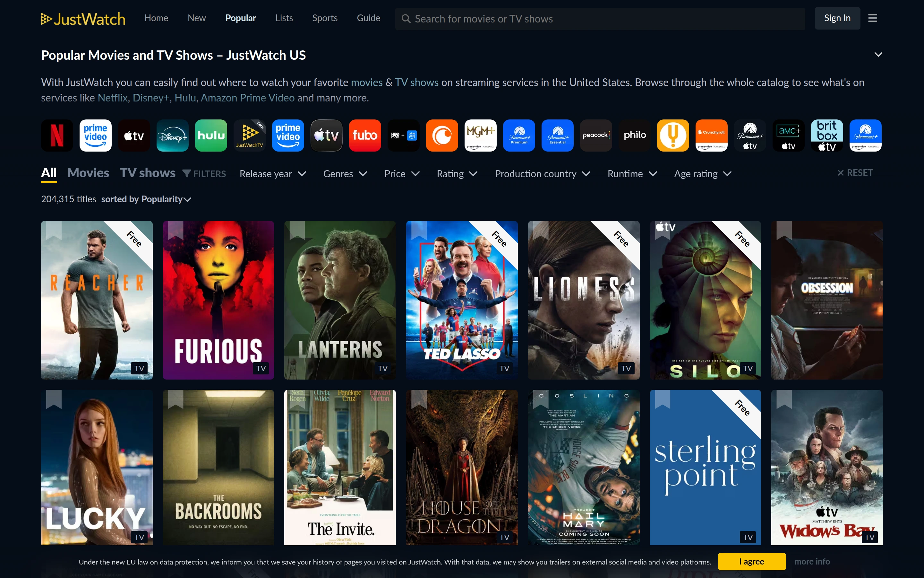Bookmark the Widow's Bay poster
The height and width of the screenshot is (578, 924).
pyautogui.click(x=784, y=399)
